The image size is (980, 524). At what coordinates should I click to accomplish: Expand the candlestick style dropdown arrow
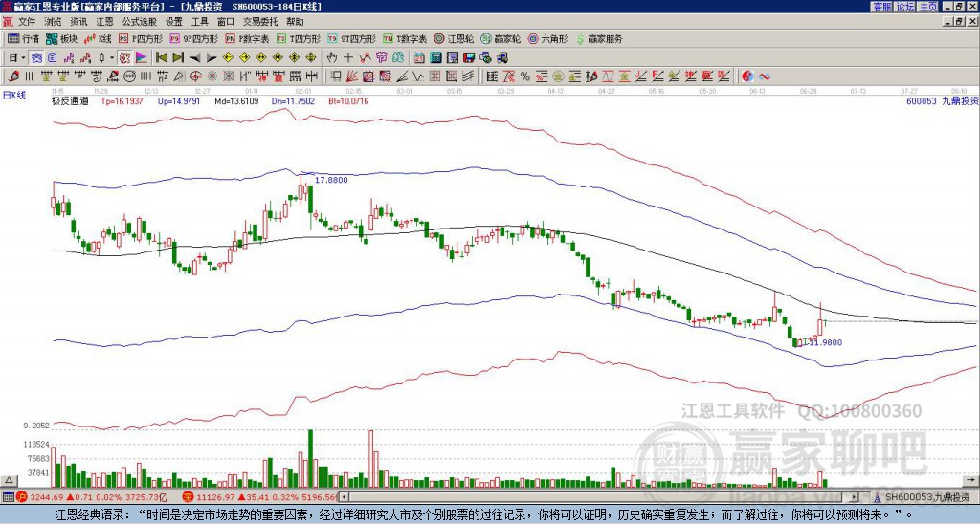112,58
